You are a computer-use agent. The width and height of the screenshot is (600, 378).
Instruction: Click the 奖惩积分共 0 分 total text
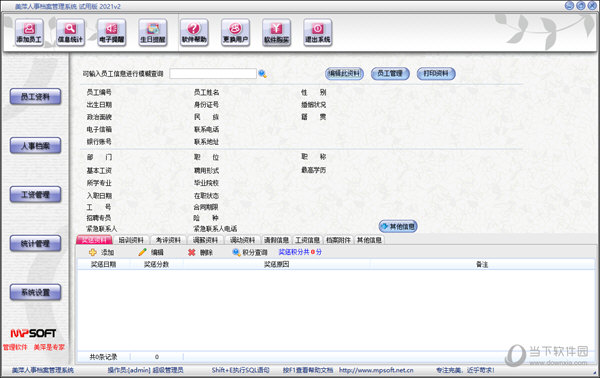(x=300, y=252)
